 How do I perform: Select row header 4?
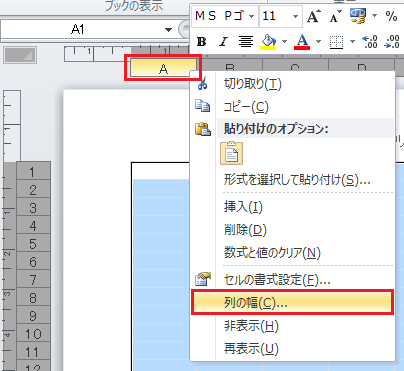(x=33, y=225)
